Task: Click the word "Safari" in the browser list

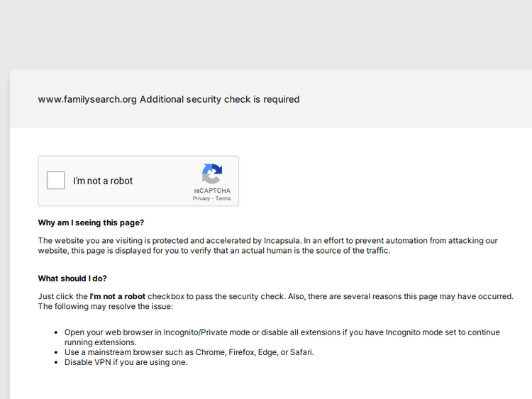Action: point(301,352)
